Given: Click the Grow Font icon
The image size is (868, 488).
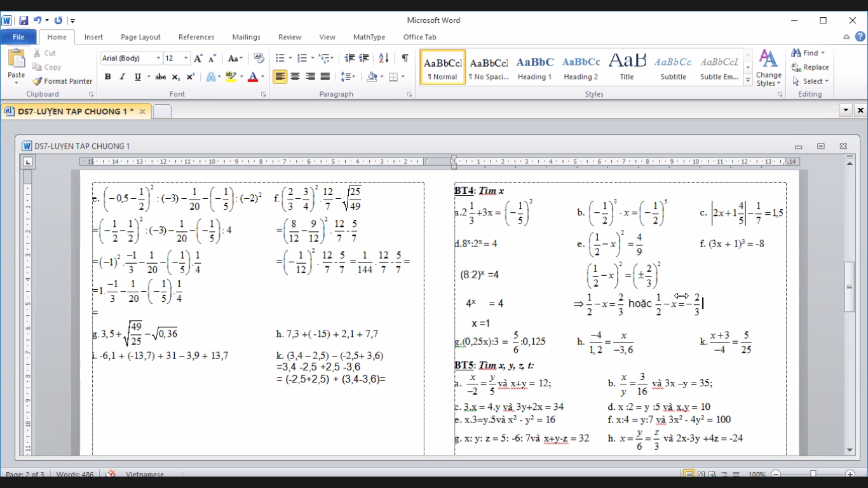Looking at the screenshot, I should (198, 58).
